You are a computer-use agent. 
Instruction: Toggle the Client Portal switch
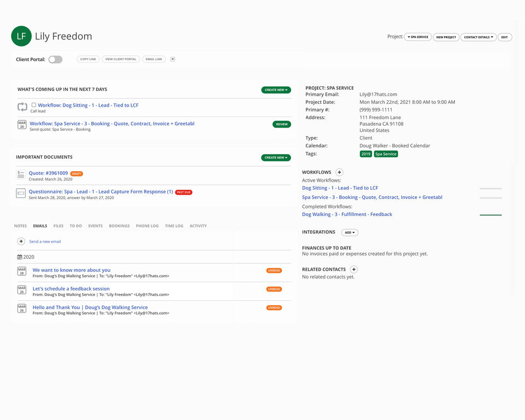pyautogui.click(x=55, y=60)
